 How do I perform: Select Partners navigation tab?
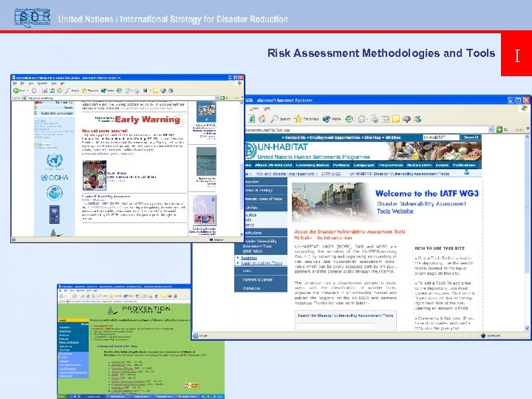pyautogui.click(x=341, y=165)
